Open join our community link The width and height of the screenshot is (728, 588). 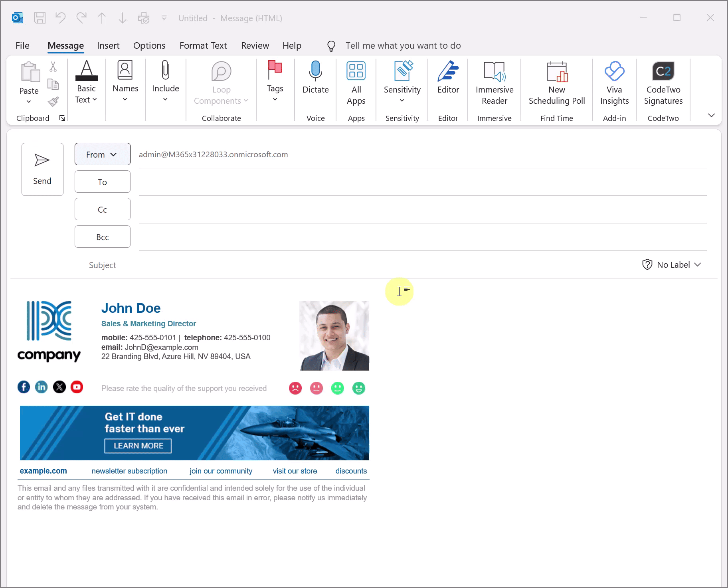pyautogui.click(x=221, y=471)
